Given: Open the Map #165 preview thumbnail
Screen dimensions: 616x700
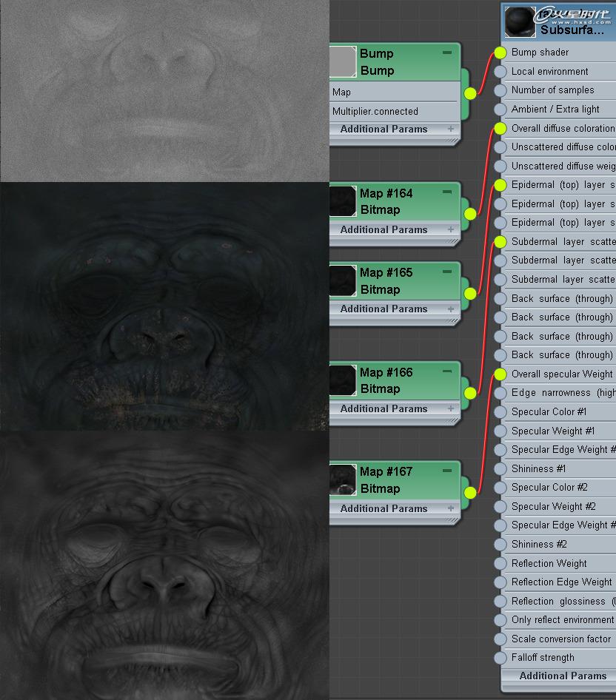Looking at the screenshot, I should click(x=343, y=280).
